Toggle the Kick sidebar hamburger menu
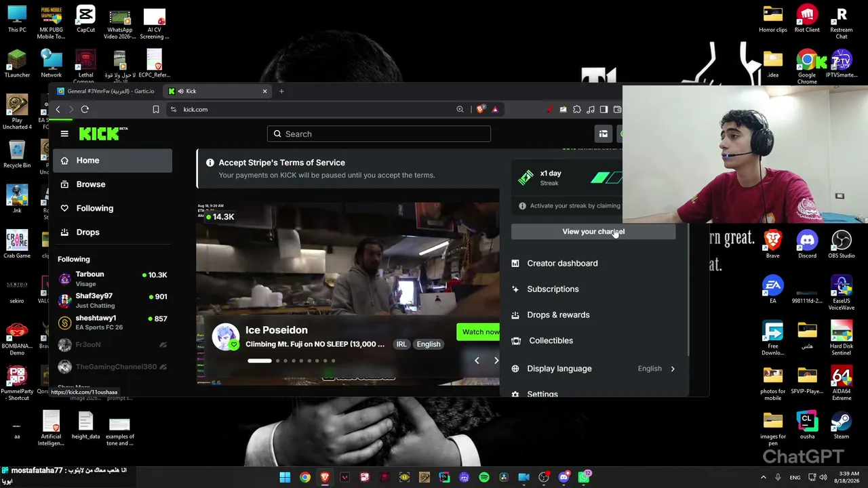Screen dimensions: 868x488 pyautogui.click(x=64, y=134)
